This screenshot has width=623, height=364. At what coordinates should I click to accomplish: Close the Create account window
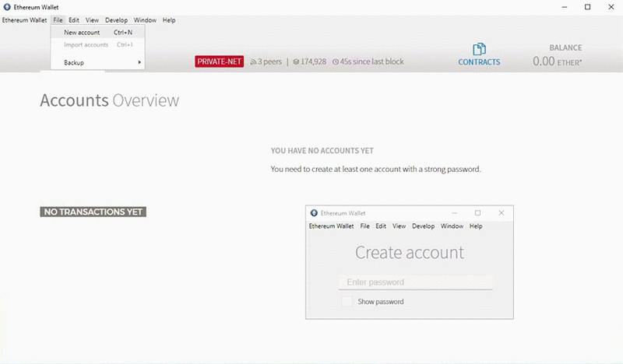coord(502,213)
